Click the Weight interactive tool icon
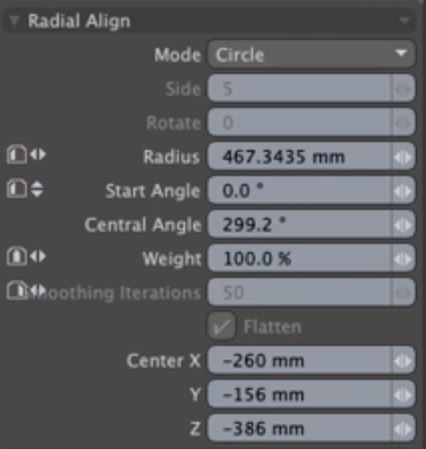426x449 pixels. pos(17,256)
